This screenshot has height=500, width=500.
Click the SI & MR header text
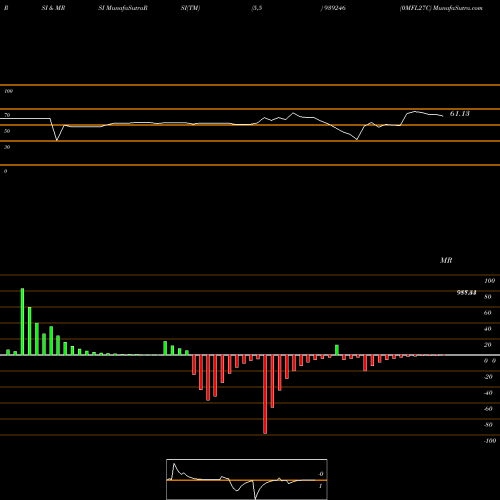53,8
